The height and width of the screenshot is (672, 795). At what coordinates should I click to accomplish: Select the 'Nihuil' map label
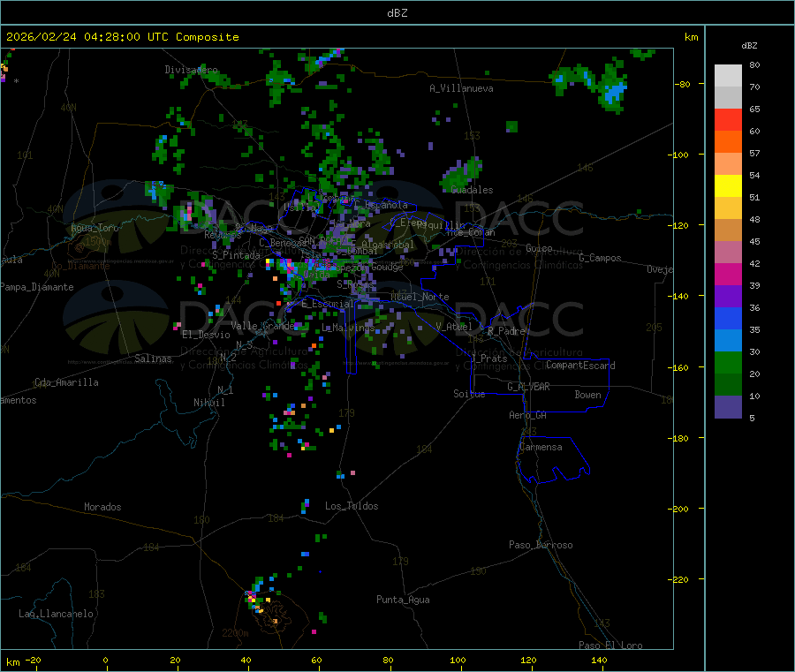tap(208, 403)
